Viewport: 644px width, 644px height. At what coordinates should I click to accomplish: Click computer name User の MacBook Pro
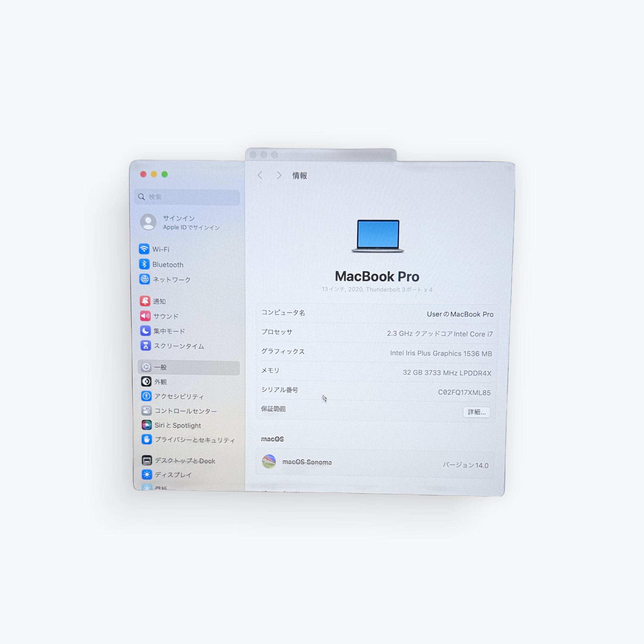tap(460, 314)
